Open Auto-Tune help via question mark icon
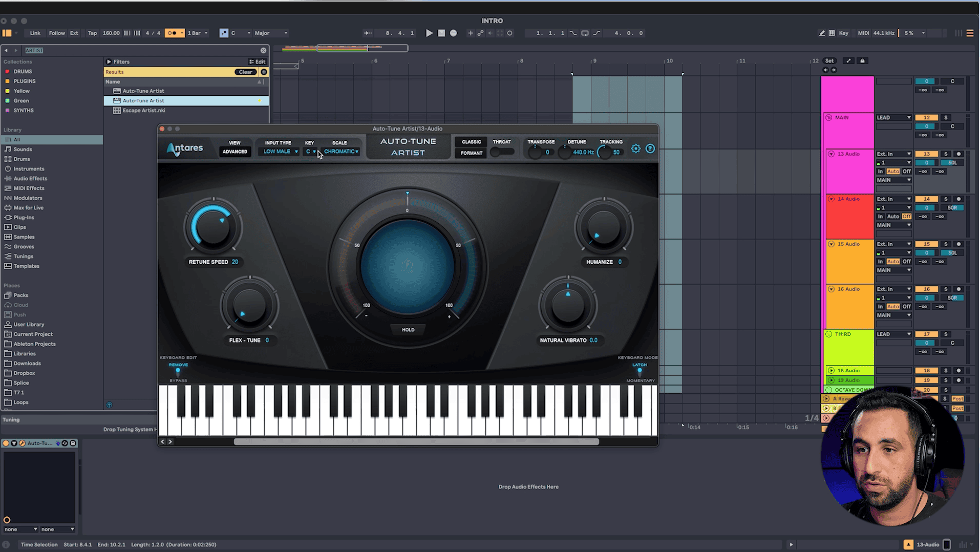 (x=651, y=148)
